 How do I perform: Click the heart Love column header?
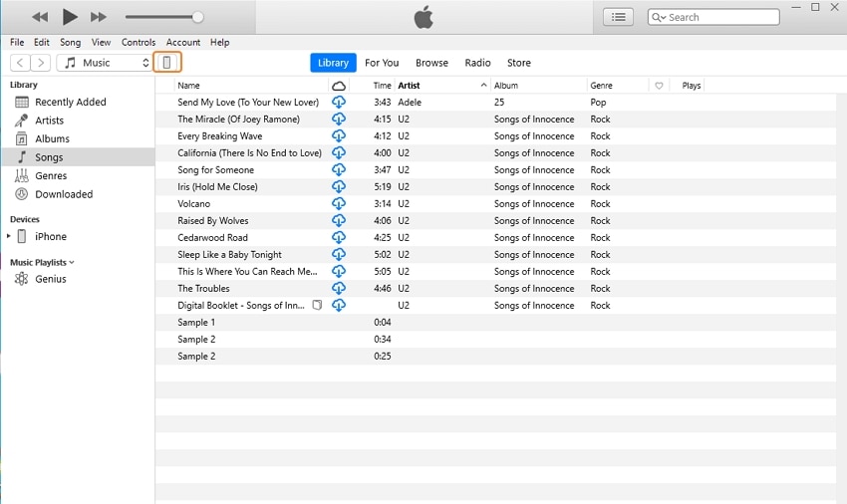click(659, 86)
